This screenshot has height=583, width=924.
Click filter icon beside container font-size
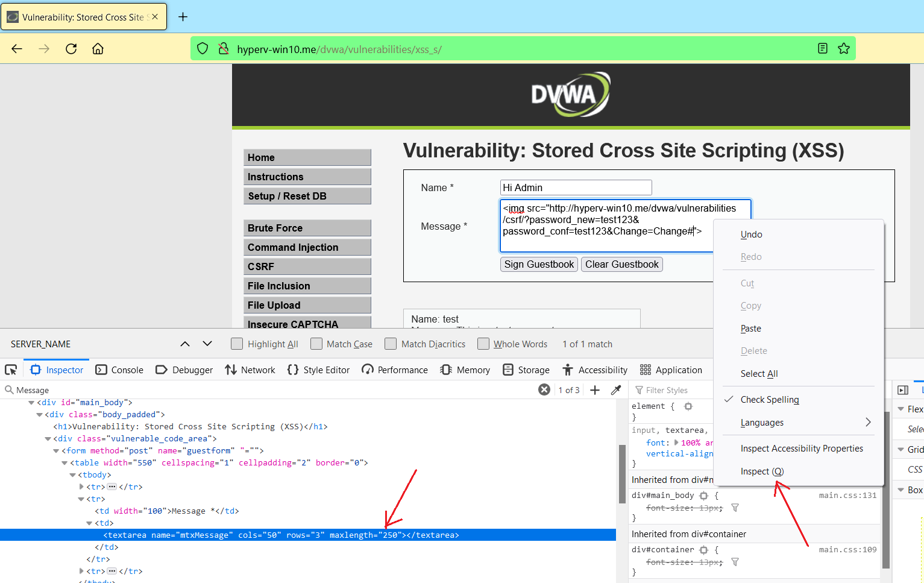coord(735,562)
